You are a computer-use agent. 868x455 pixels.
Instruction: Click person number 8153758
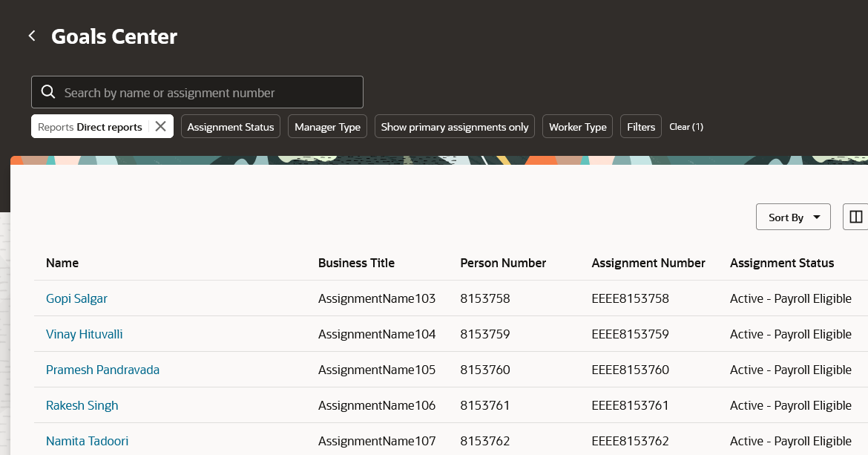[485, 298]
